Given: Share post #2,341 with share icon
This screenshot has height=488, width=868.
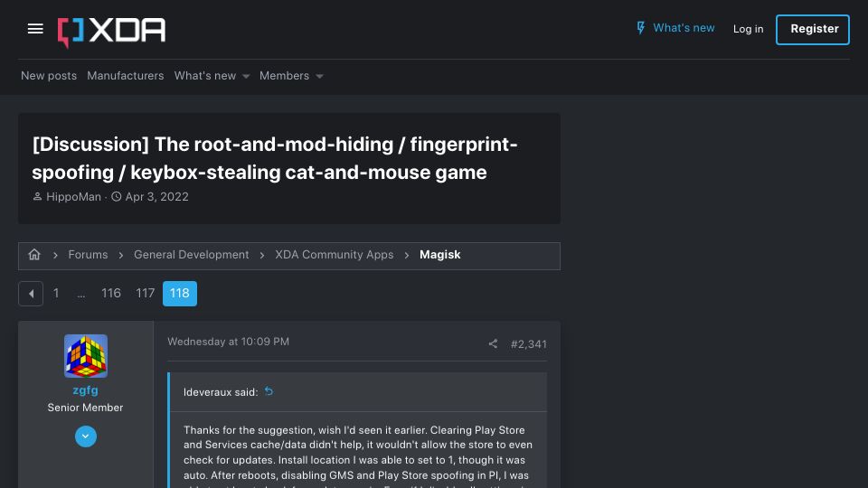Looking at the screenshot, I should (493, 344).
